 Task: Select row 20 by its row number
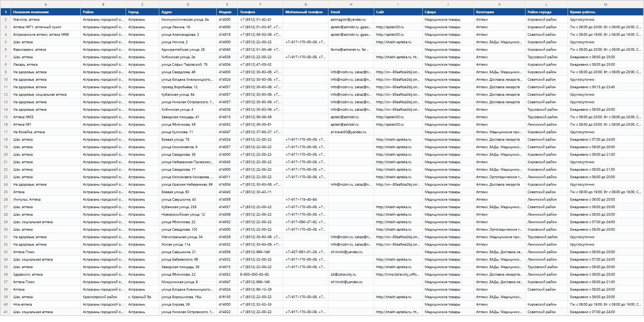5,155
